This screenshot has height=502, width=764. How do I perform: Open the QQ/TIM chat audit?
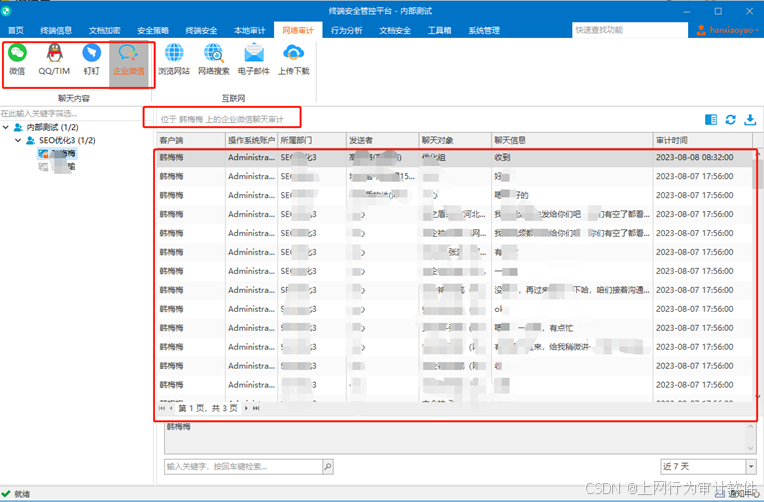[x=54, y=59]
